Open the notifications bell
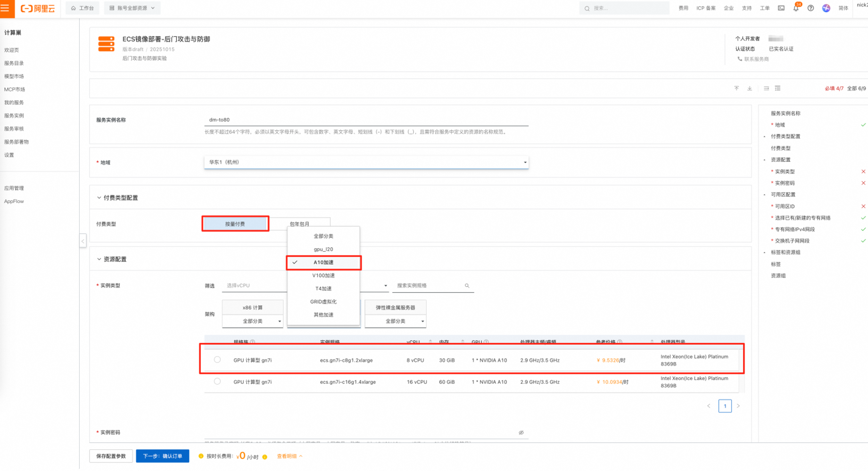This screenshot has width=868, height=471. [796, 8]
